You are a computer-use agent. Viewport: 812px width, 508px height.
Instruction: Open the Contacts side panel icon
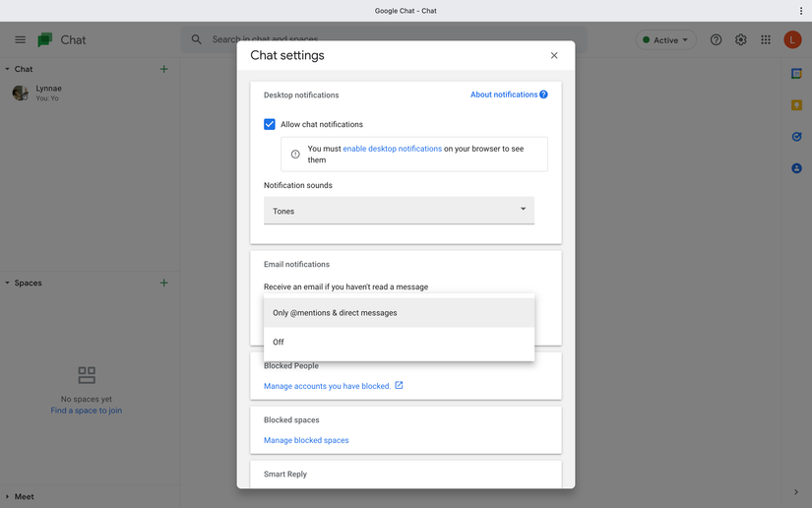796,168
